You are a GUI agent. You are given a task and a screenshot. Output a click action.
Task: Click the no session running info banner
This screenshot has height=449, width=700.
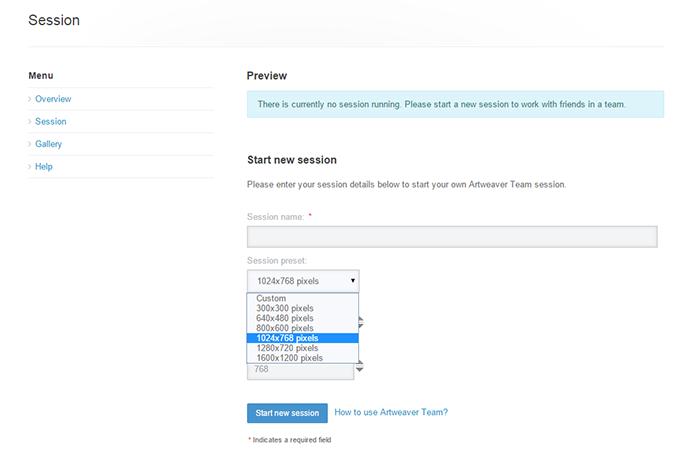click(x=455, y=104)
